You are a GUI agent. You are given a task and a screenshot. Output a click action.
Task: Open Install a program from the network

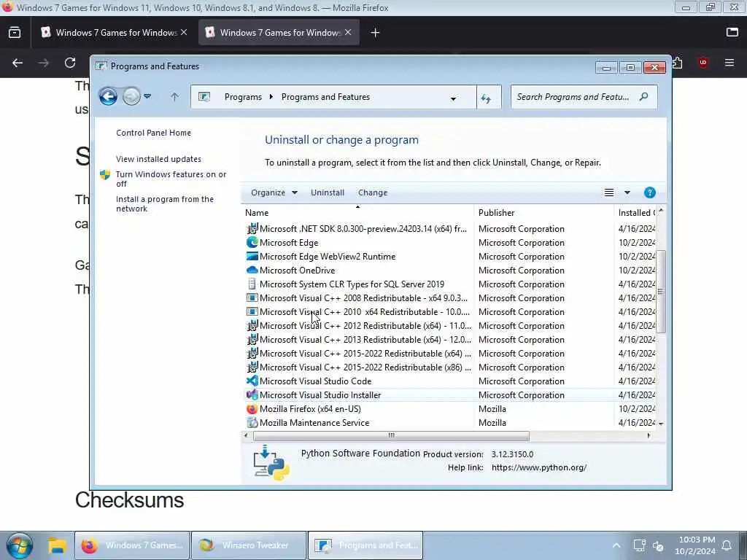click(x=164, y=204)
